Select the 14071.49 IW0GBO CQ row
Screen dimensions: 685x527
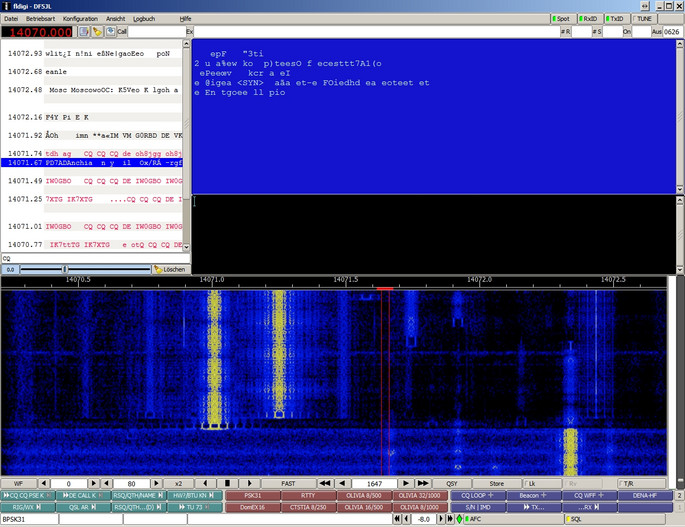(92, 181)
